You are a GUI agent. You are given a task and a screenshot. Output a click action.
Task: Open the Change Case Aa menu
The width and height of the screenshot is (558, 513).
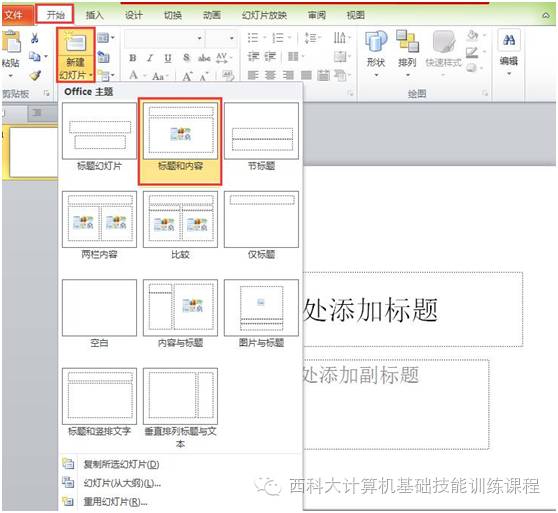point(159,76)
